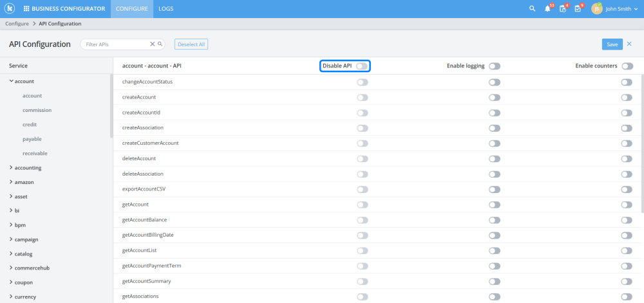Toggle disable switch for deleteAccount
This screenshot has width=644, height=303.
[363, 159]
